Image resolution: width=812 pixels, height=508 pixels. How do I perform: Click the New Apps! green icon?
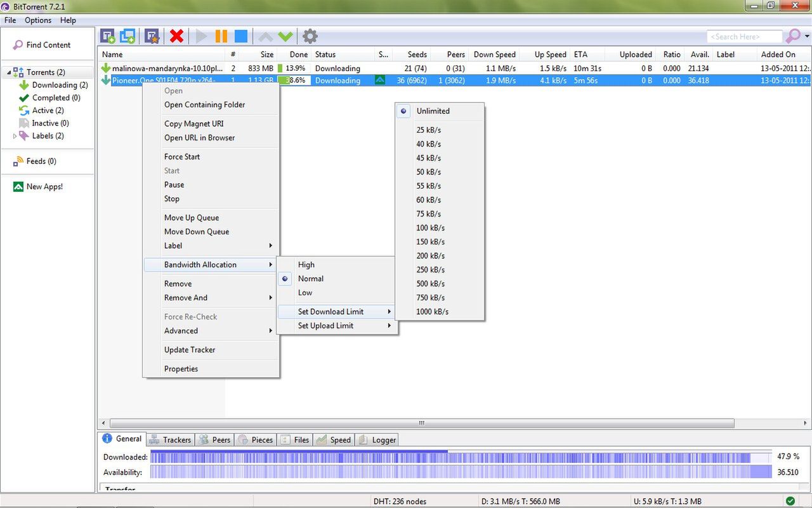coord(18,187)
